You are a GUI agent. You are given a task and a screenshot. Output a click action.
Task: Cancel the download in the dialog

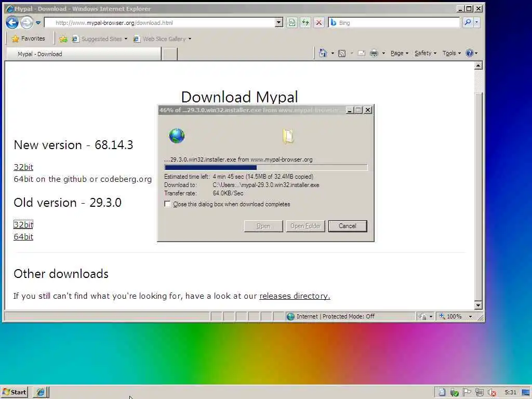pos(348,226)
